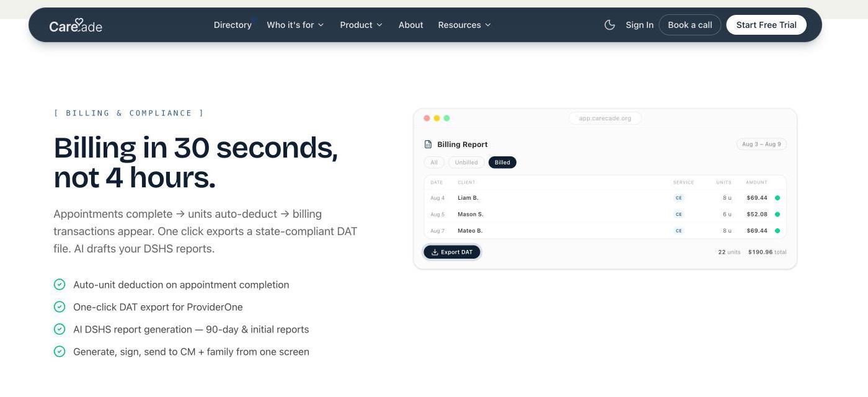Click the BILLING & COMPLIANCE section label

point(129,113)
